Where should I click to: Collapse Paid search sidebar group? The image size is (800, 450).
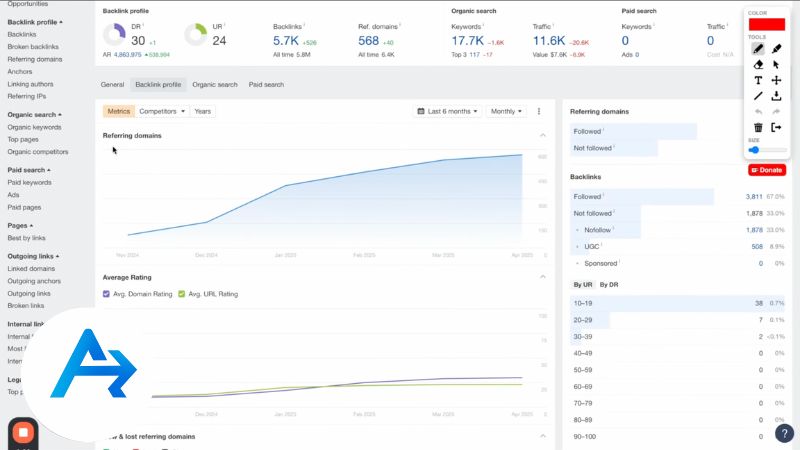pyautogui.click(x=29, y=170)
